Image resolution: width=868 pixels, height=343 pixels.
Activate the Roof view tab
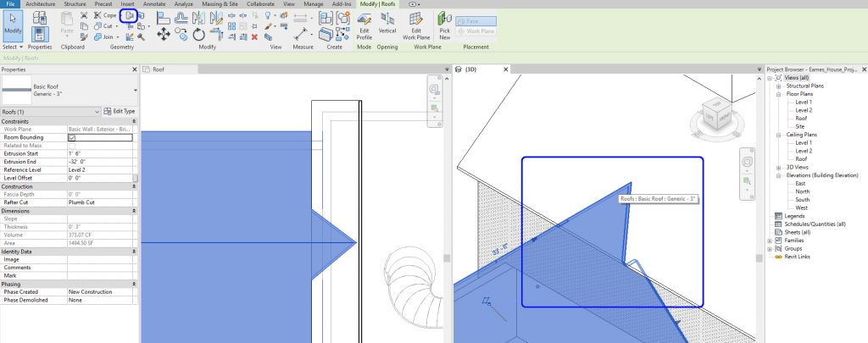pos(169,69)
